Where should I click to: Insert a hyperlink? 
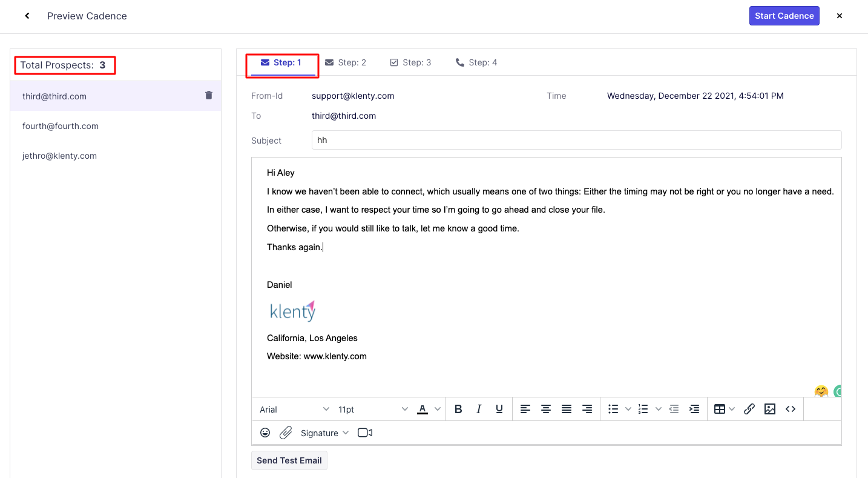tap(749, 409)
